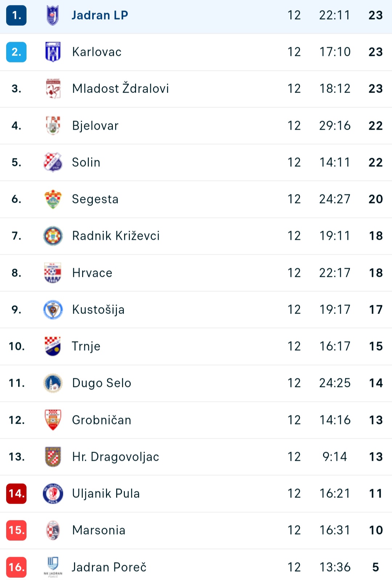The image size is (392, 580).
Task: Tap the Marsonia team name
Action: (x=99, y=530)
